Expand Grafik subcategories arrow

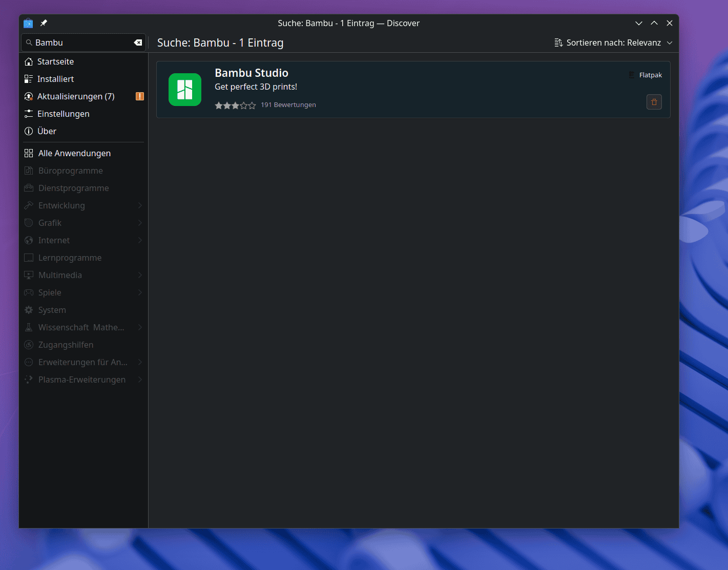click(140, 223)
